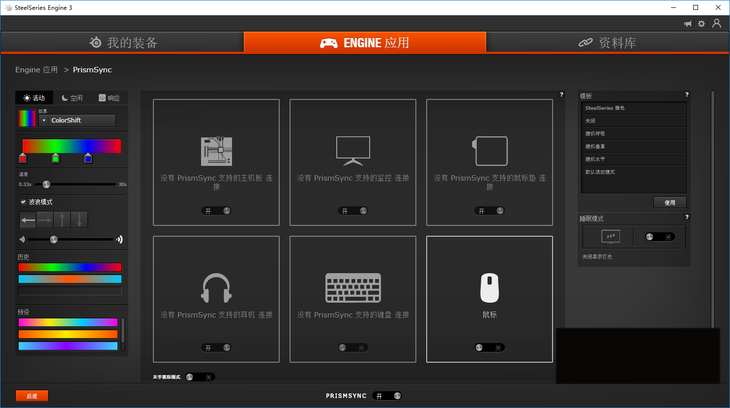
Task: Click the green gradient color stop
Action: [x=55, y=158]
